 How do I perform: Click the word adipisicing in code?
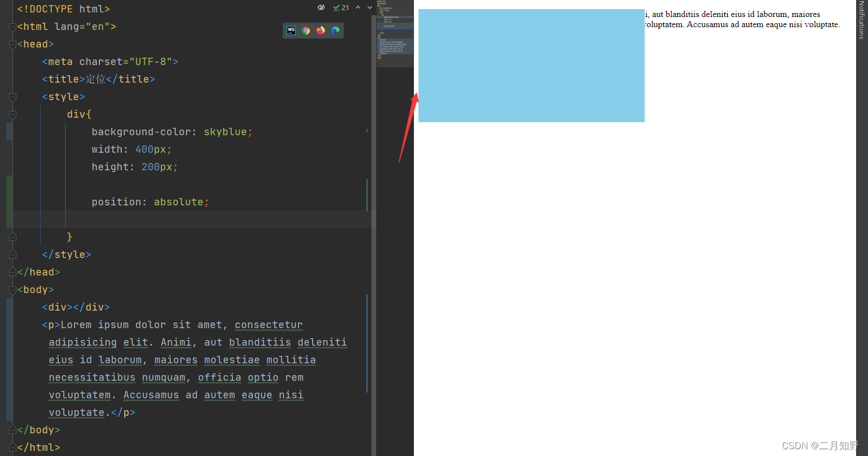pyautogui.click(x=83, y=342)
